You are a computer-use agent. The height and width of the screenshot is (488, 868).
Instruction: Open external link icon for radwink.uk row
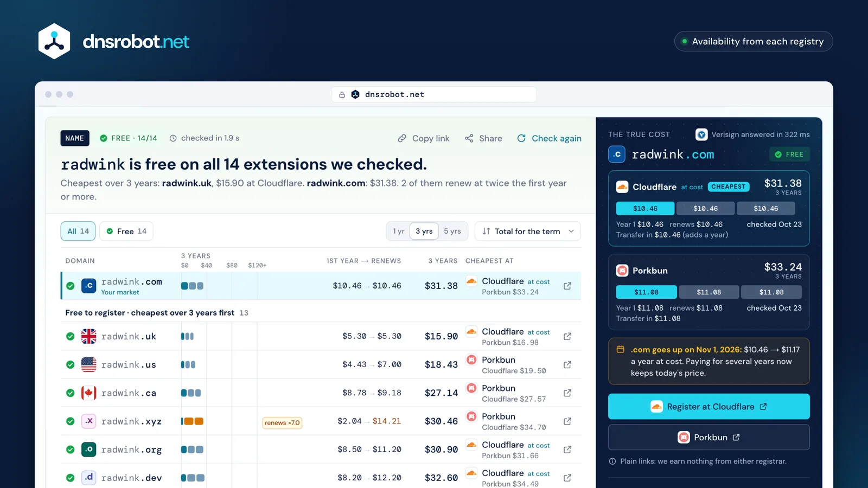567,336
